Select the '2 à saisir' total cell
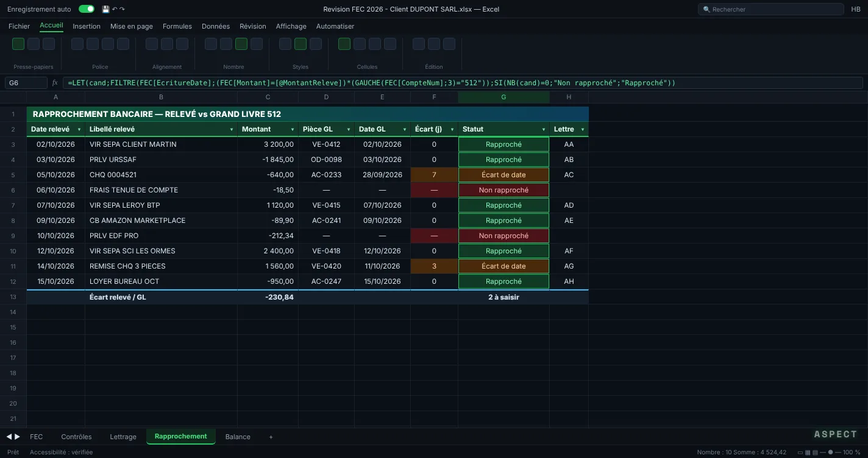Screen dimensions: 868x458 pos(503,297)
